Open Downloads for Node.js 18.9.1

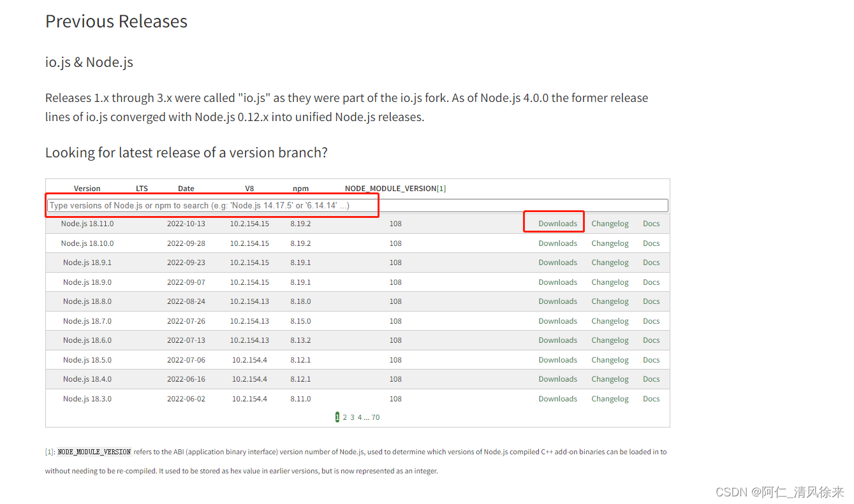point(557,263)
